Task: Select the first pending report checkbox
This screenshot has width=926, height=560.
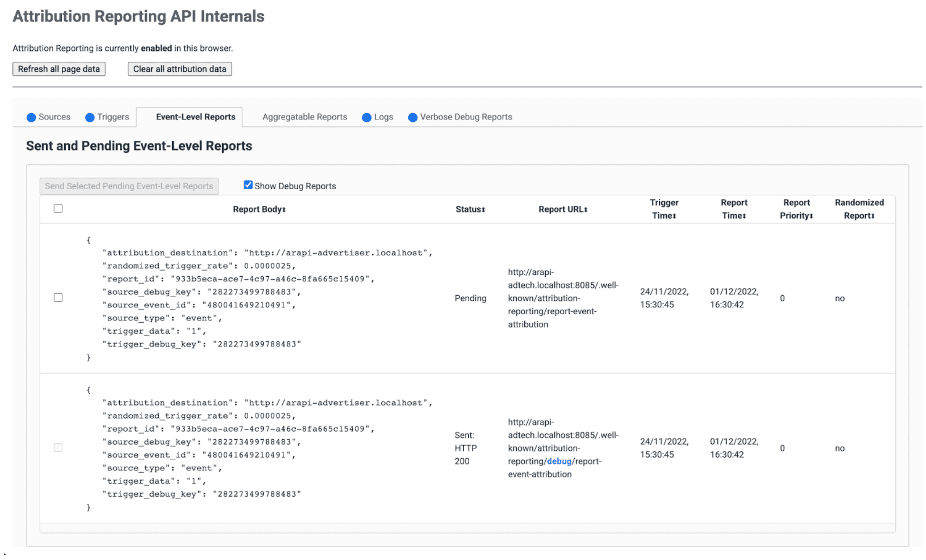Action: point(58,298)
